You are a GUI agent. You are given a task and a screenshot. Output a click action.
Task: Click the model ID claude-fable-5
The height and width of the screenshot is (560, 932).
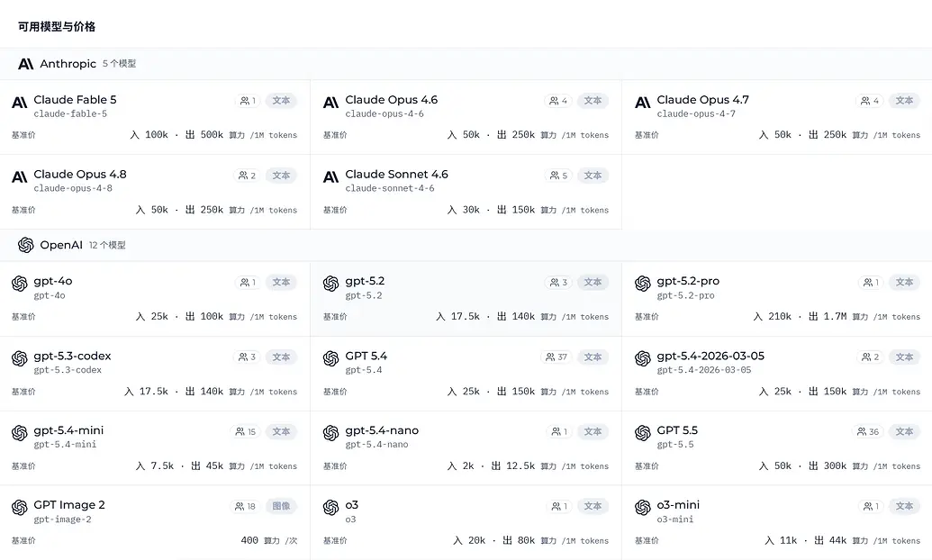click(x=70, y=114)
